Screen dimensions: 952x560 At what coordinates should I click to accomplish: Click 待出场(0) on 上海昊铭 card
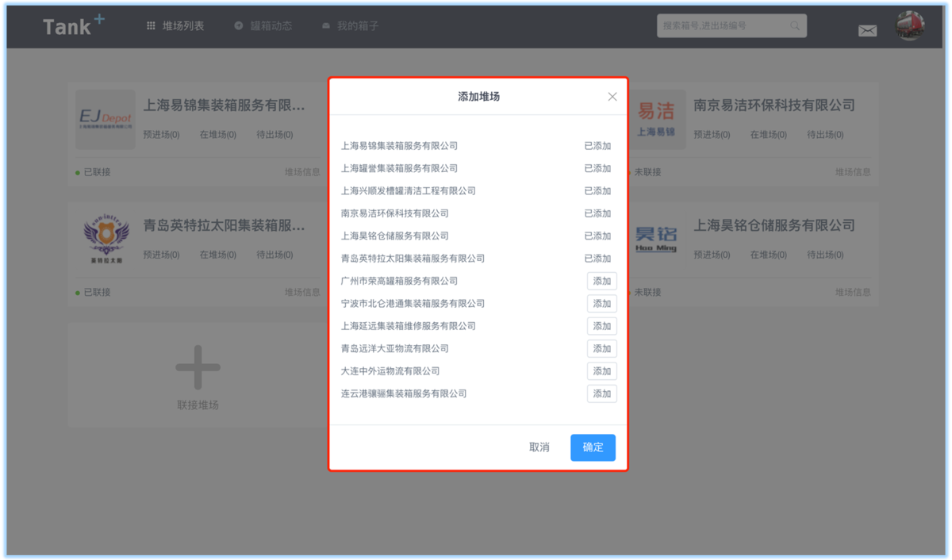point(825,255)
